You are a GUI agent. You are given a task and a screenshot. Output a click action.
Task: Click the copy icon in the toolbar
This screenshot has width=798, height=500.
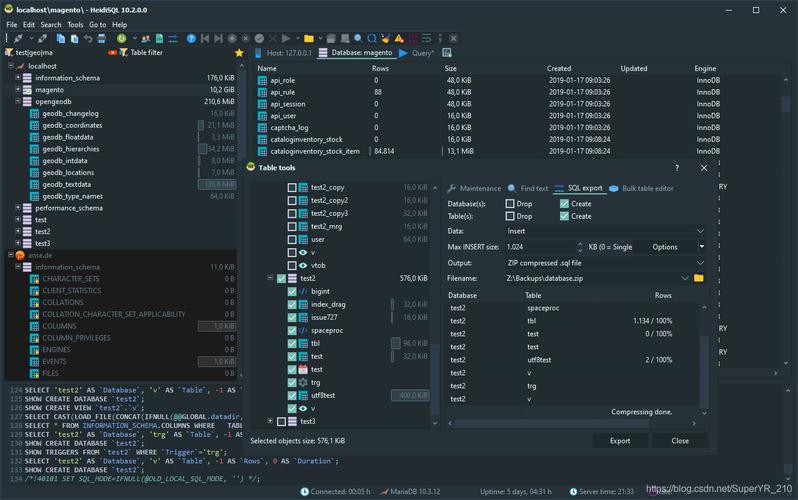61,39
